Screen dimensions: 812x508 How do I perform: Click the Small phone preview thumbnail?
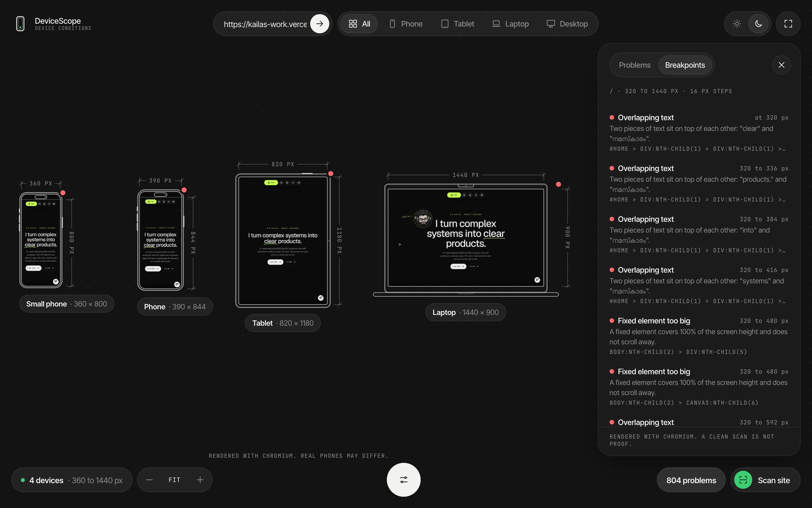tap(41, 240)
